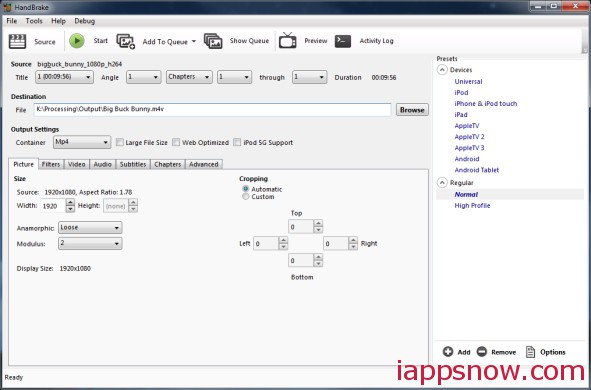Click the Width value field

coord(53,206)
